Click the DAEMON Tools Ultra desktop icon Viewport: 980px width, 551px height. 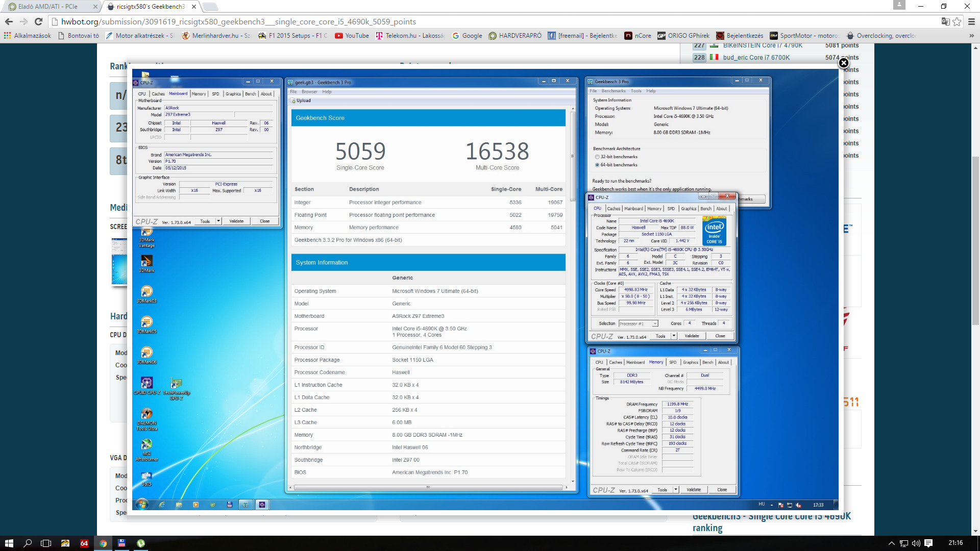coord(146,420)
